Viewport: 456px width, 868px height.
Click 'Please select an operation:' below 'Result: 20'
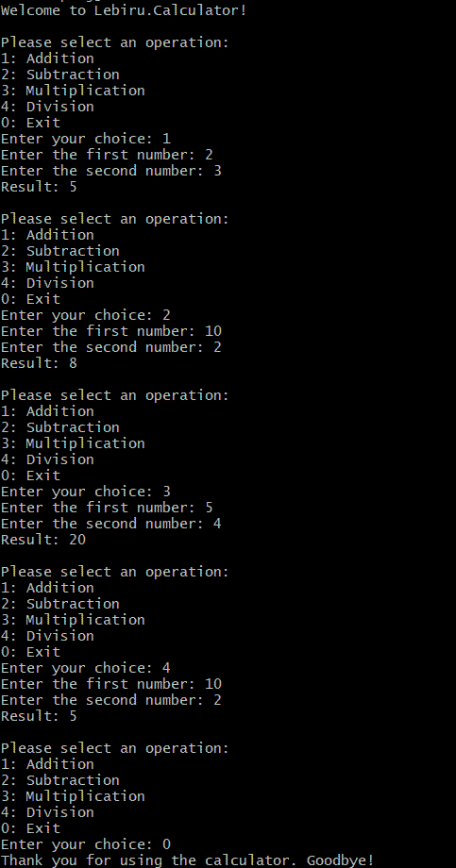click(x=114, y=572)
